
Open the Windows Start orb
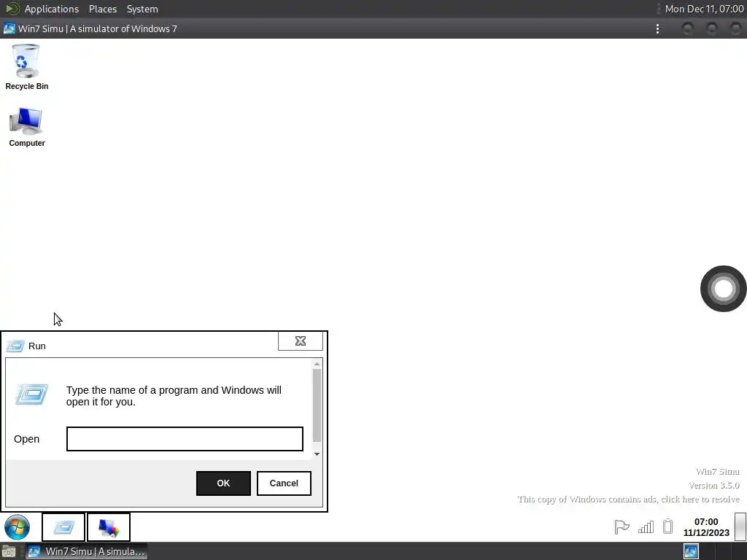(18, 527)
